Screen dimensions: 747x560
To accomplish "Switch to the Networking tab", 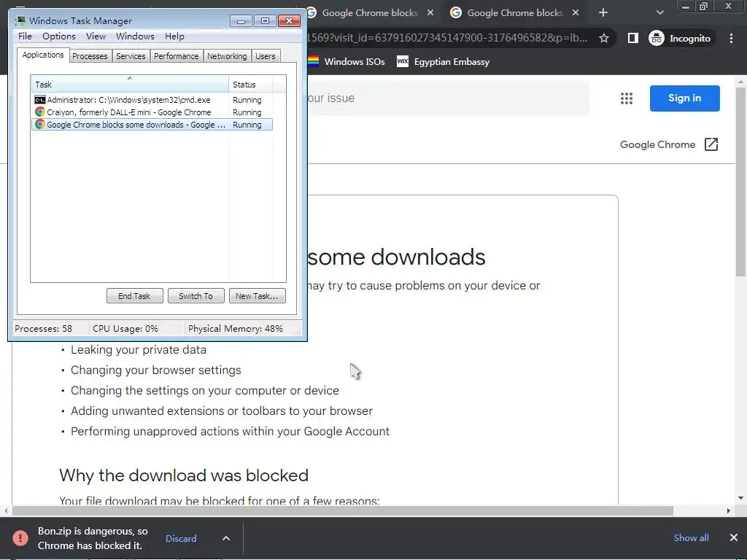I will click(227, 56).
